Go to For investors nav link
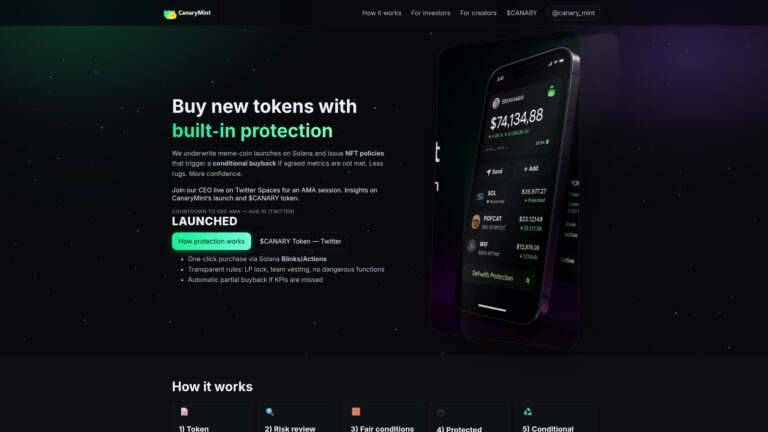The width and height of the screenshot is (768, 432). point(431,13)
